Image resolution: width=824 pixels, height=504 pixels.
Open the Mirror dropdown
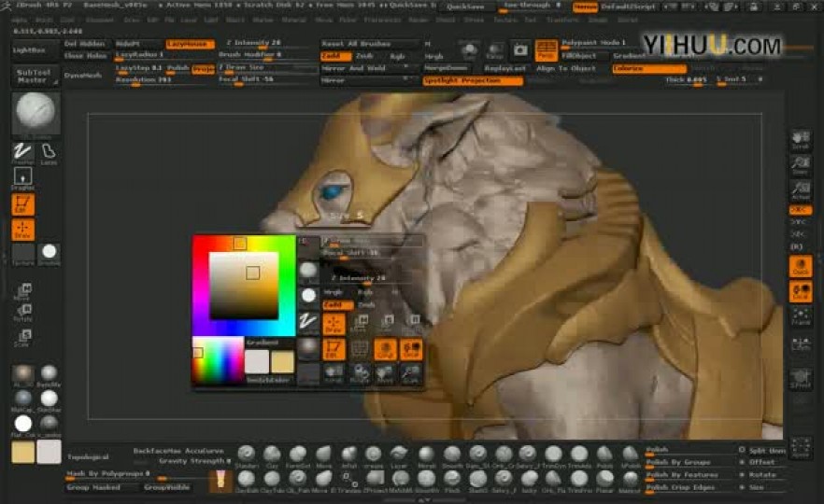370,80
